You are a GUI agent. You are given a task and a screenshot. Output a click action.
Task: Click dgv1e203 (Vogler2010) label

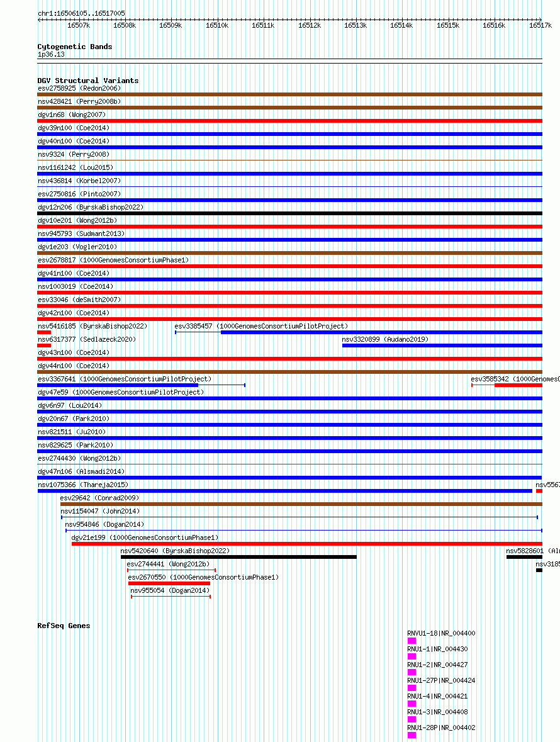coord(77,247)
